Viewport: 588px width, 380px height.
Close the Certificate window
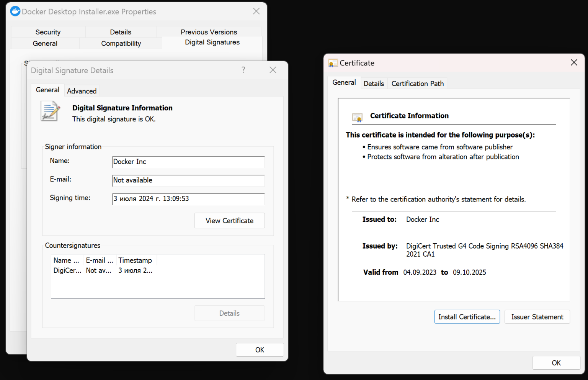point(573,62)
